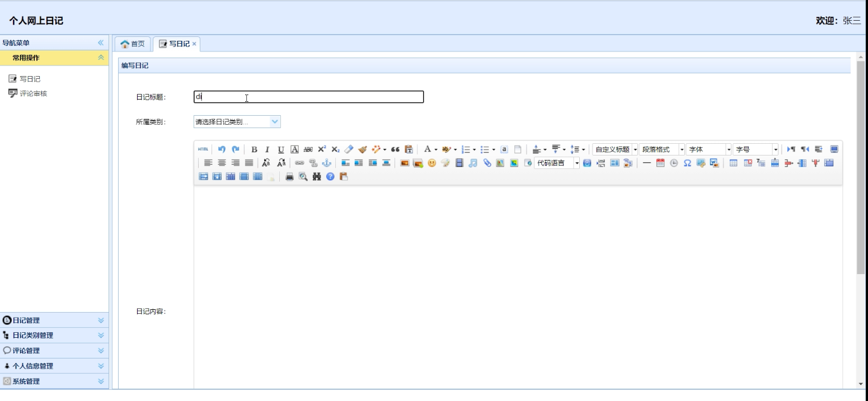Image resolution: width=868 pixels, height=401 pixels.
Task: Toggle strikethrough formatting
Action: pyautogui.click(x=308, y=149)
